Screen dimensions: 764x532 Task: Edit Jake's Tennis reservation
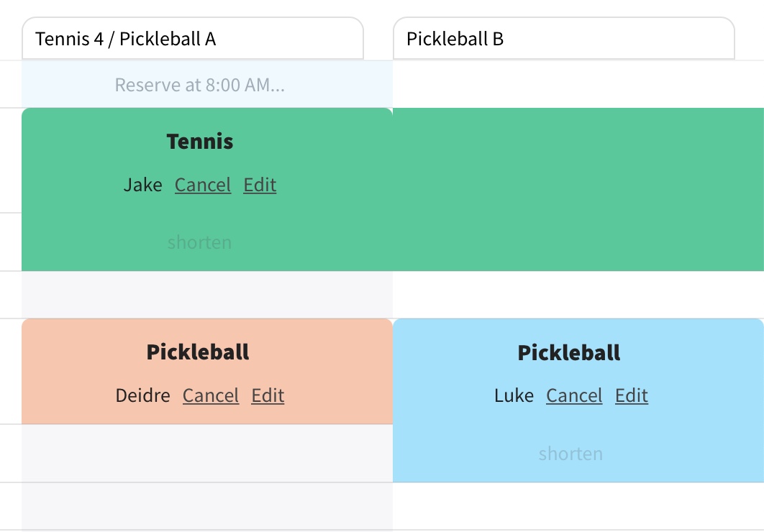point(260,185)
